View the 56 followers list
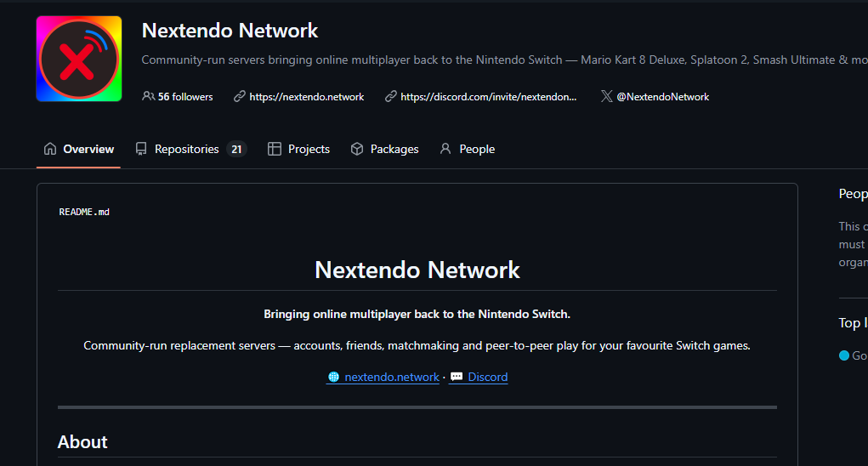 coord(184,96)
